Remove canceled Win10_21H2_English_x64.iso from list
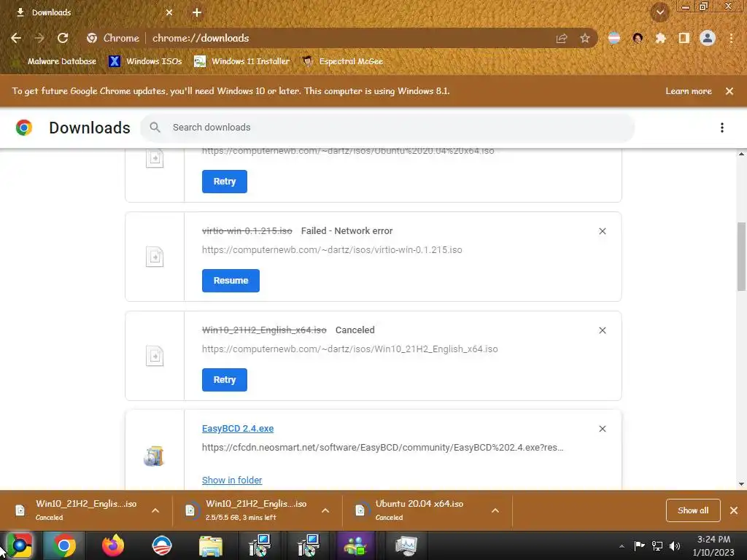This screenshot has height=560, width=747. pos(602,330)
